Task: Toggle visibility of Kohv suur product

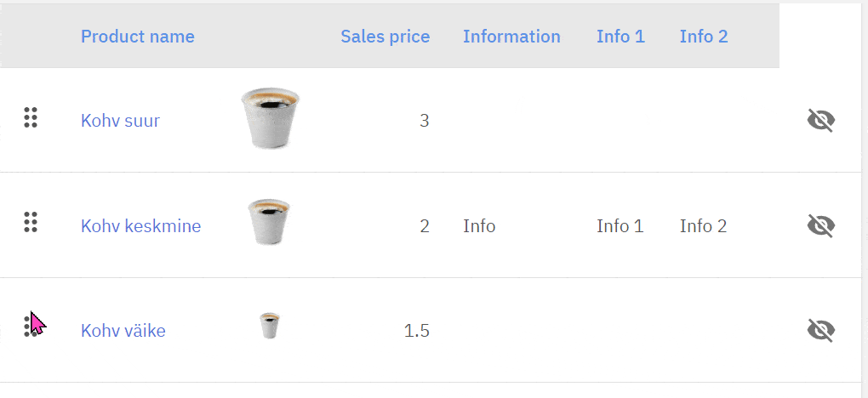Action: [820, 121]
